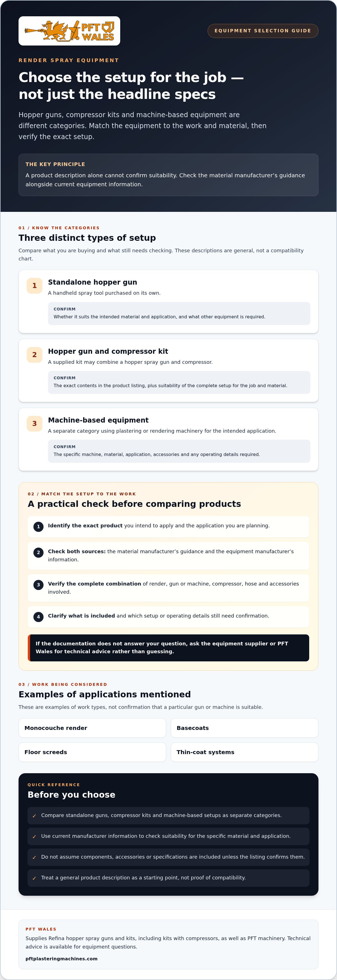Click checkmark beside Do not assume components
The width and height of the screenshot is (337, 980).
click(x=34, y=857)
